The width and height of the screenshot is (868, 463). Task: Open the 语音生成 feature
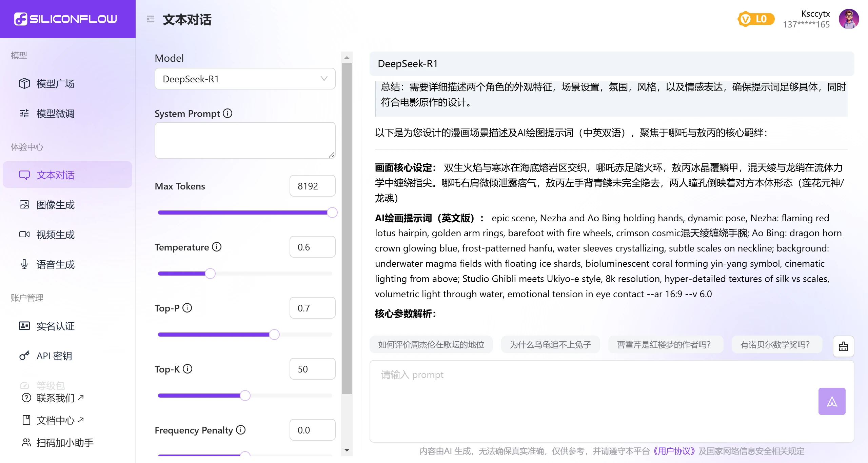point(55,264)
